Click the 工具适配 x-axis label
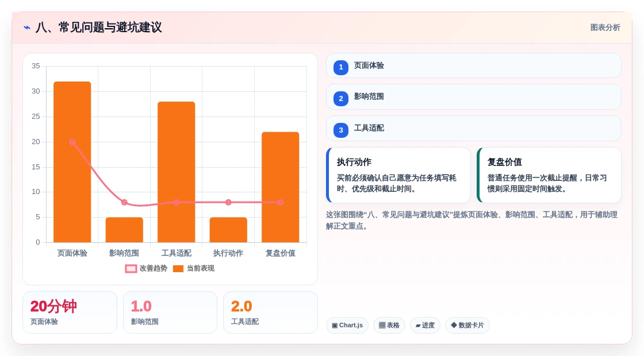This screenshot has height=356, width=644. pos(176,253)
